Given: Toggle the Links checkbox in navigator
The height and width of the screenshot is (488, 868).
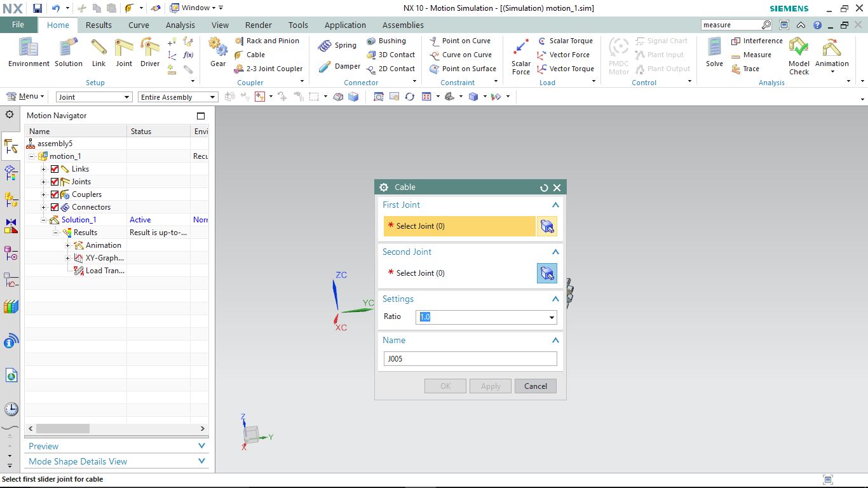Looking at the screenshot, I should [55, 169].
